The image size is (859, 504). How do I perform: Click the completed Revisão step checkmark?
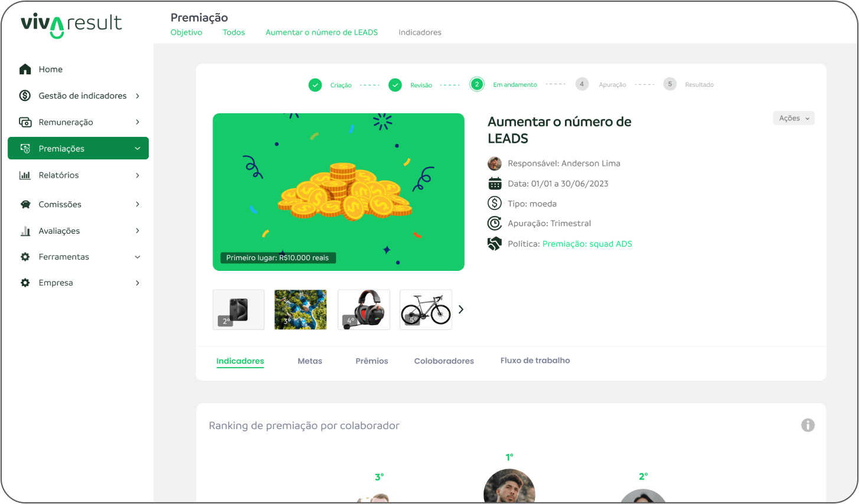click(396, 85)
